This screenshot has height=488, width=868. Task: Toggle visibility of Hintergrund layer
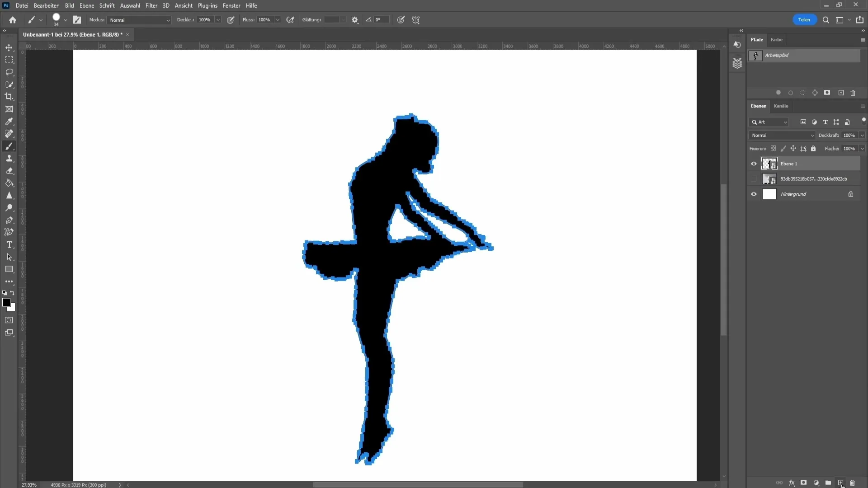[754, 194]
